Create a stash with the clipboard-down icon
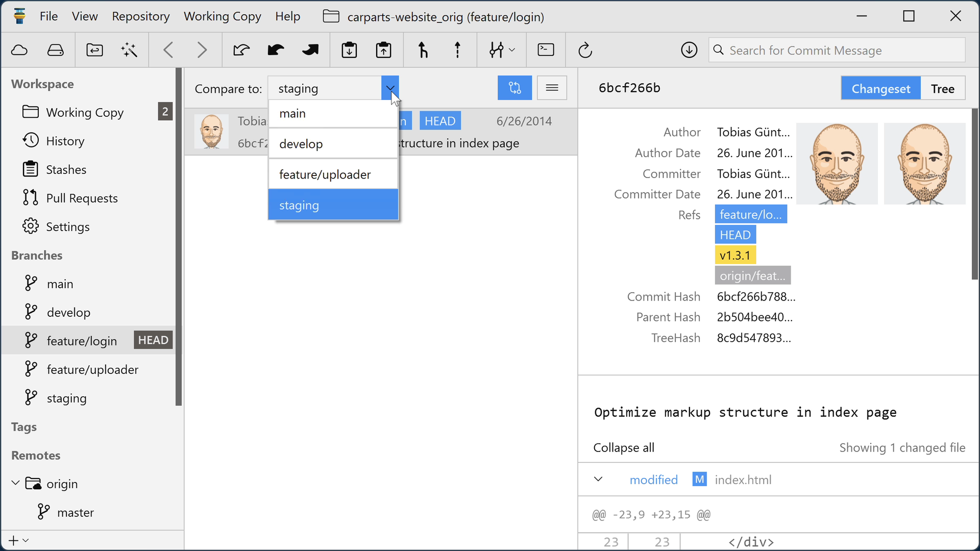This screenshot has height=551, width=980. click(x=349, y=50)
